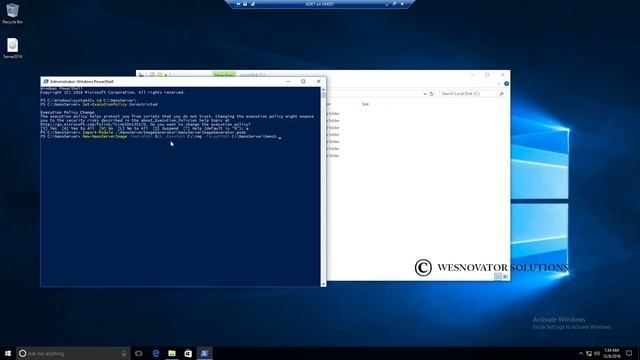This screenshot has height=360, width=640.
Task: Expand the File Explorer ribbon chevron
Action: pyautogui.click(x=499, y=84)
